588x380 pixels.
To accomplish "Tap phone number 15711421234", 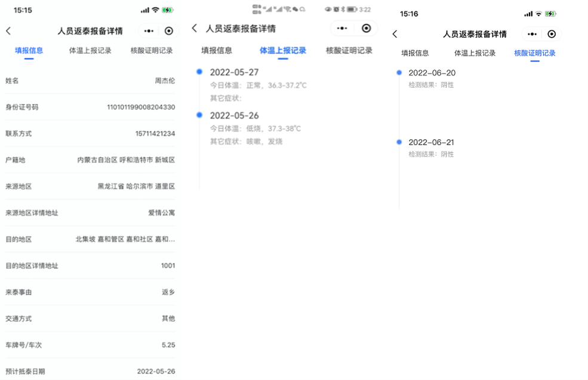I will [155, 134].
